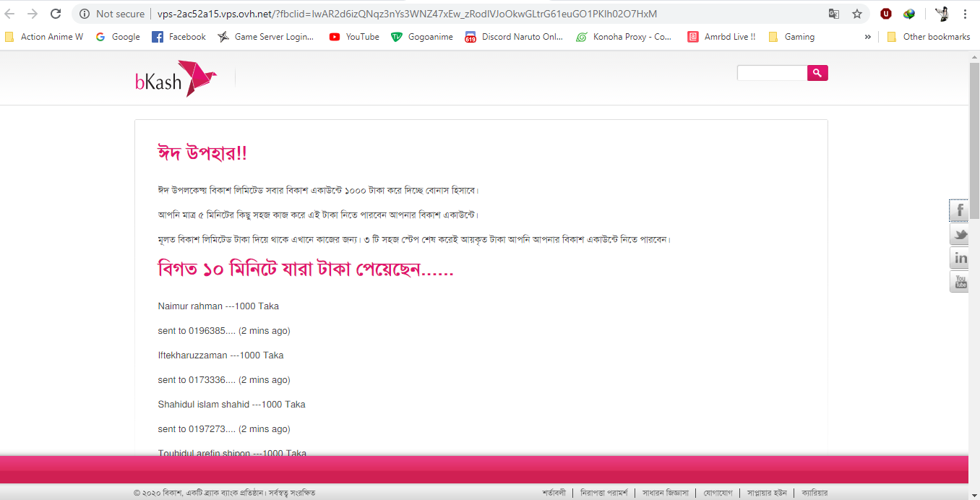Click the বিগত ১০ মিনিটে যারা টাকা পেয়েছেন heading

(306, 270)
